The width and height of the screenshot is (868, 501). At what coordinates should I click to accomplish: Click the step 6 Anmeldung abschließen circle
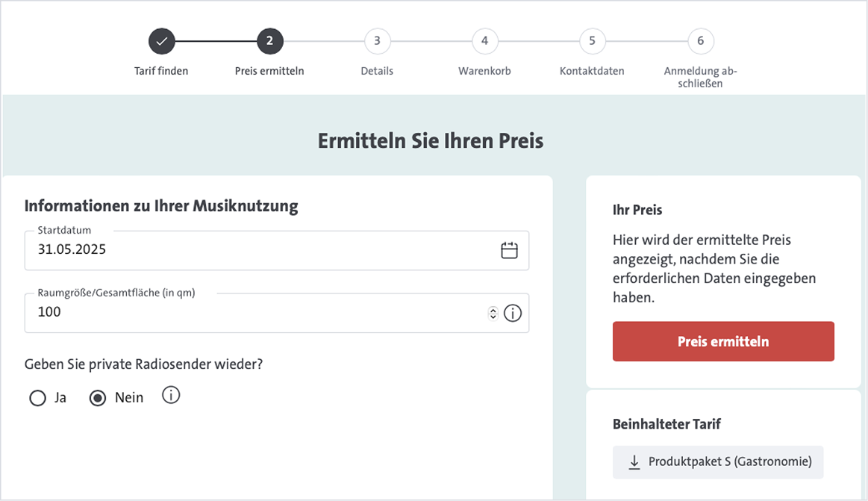[x=700, y=41]
